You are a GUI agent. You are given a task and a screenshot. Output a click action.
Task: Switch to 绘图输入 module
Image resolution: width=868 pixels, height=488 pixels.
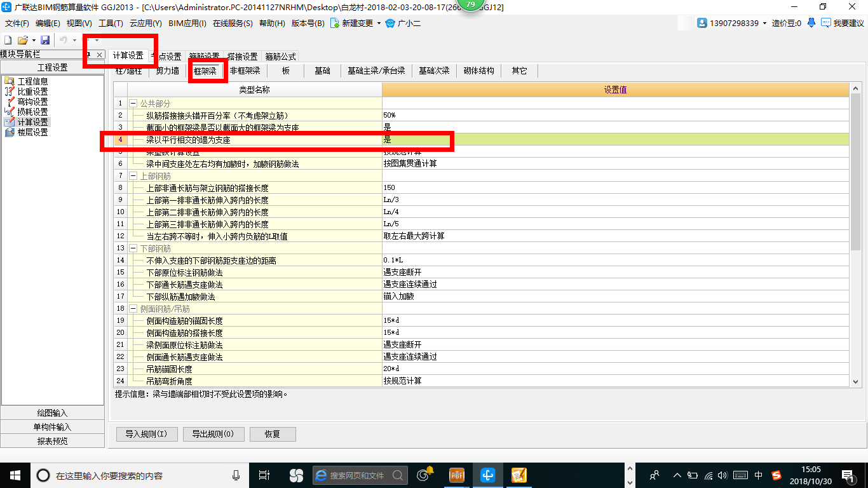pyautogui.click(x=53, y=413)
